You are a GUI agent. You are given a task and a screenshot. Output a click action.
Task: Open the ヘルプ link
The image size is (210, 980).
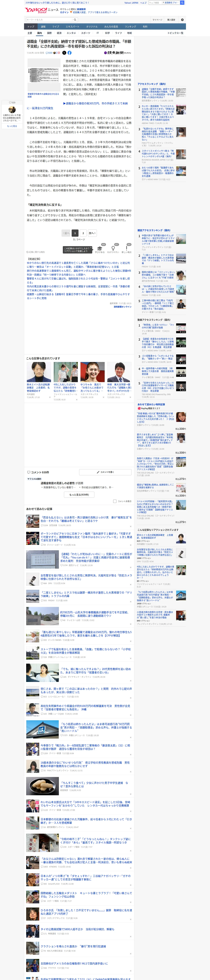coord(143,3)
